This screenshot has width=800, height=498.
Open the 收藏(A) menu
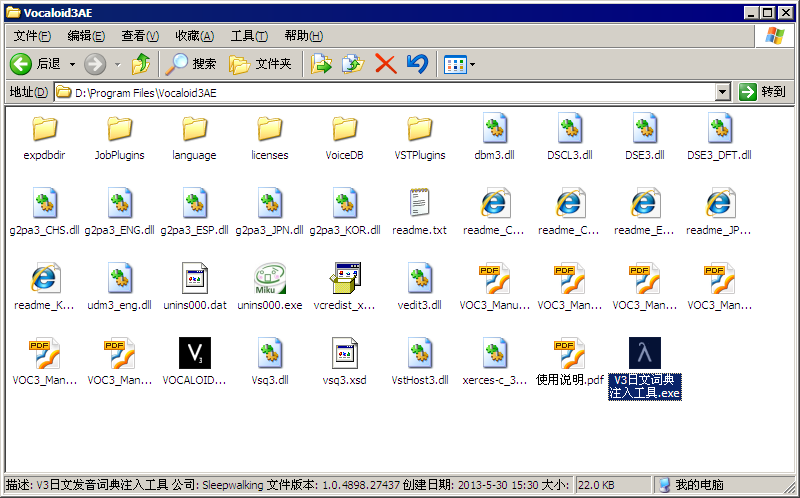coord(194,36)
